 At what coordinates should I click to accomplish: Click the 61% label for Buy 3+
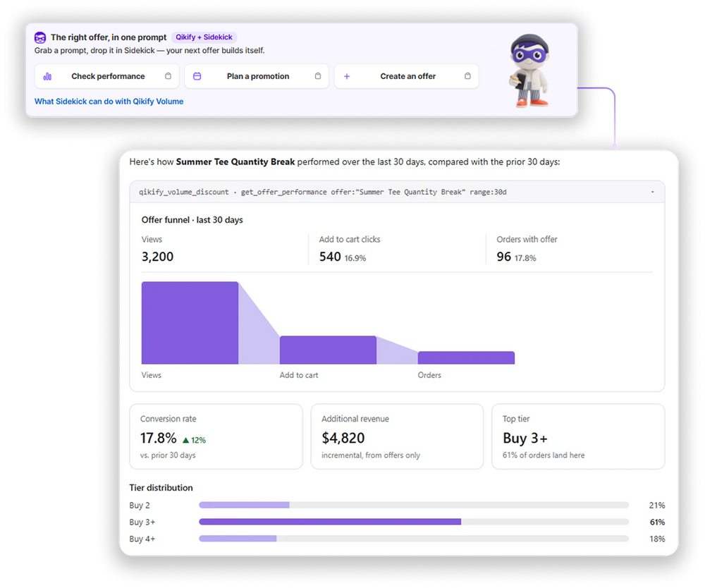pos(657,522)
